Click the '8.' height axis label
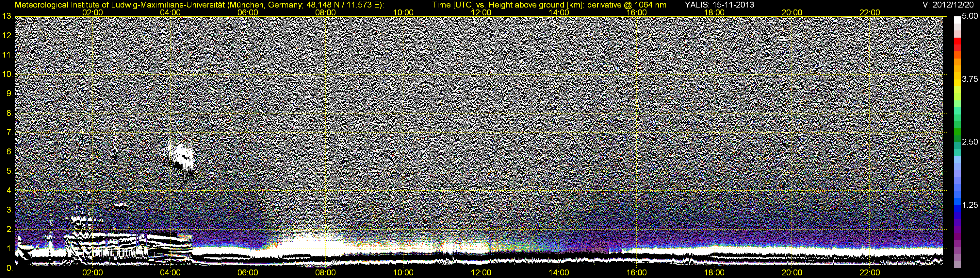Viewport: 980px width, 278px height. 9,113
